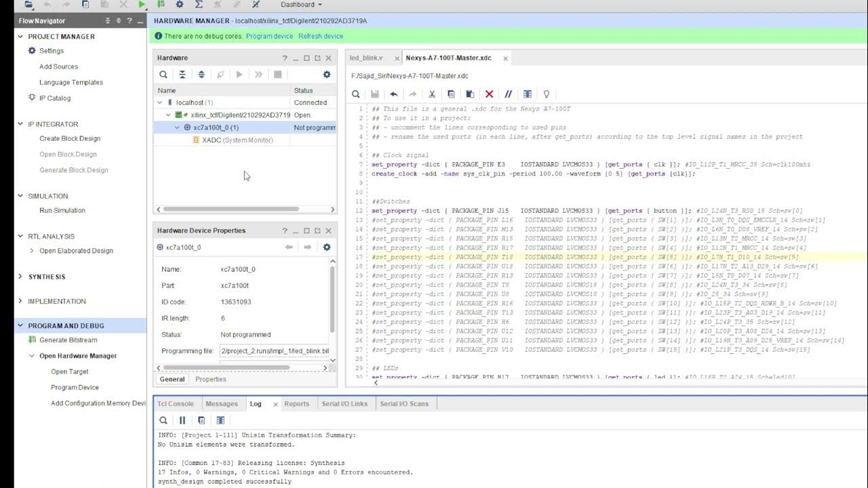Click the Program device icon next to Run arrow
The width and height of the screenshot is (868, 488).
(161, 4)
